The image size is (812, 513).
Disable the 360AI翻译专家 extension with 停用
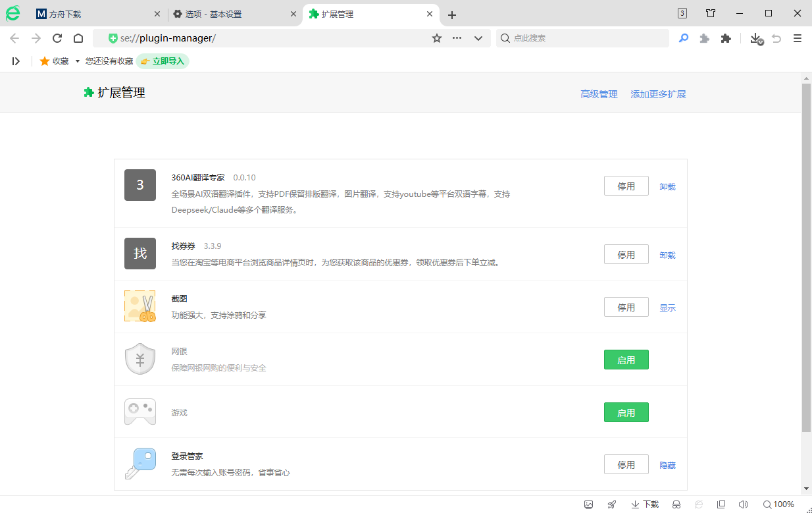pos(626,186)
